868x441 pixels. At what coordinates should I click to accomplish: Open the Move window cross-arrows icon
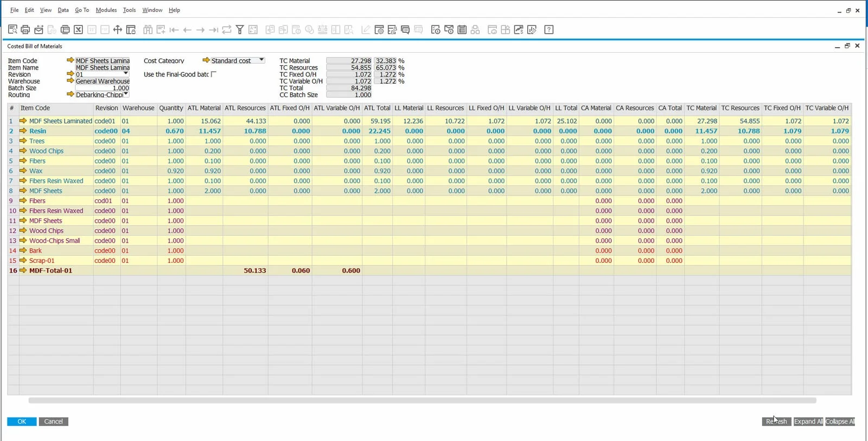[118, 30]
